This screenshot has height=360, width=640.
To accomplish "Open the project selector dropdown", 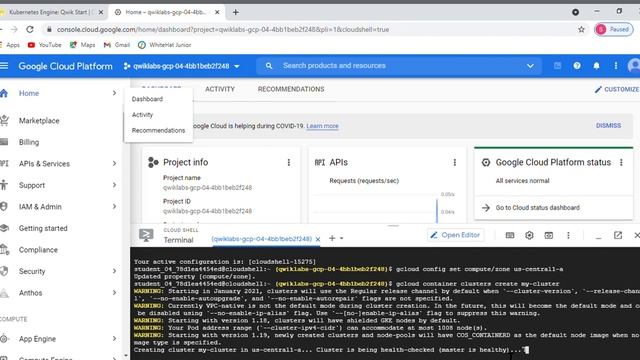I will point(182,66).
